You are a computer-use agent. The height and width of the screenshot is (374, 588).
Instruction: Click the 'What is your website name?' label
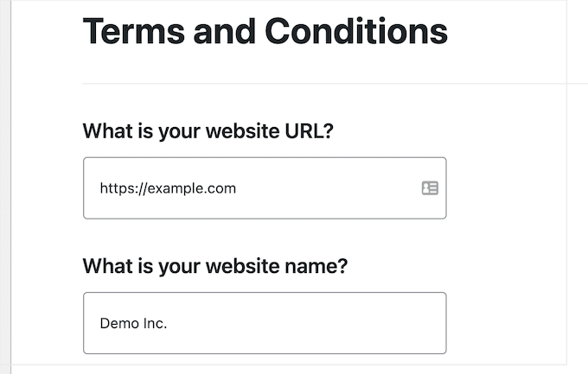[x=215, y=266]
